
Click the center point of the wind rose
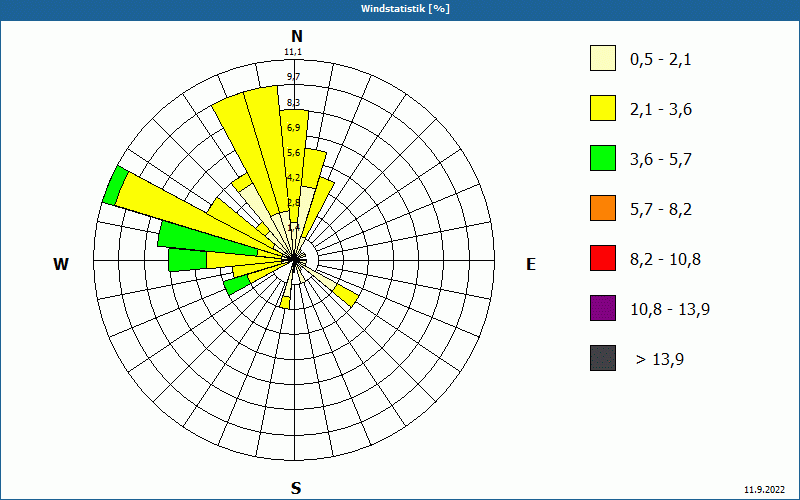(x=294, y=260)
